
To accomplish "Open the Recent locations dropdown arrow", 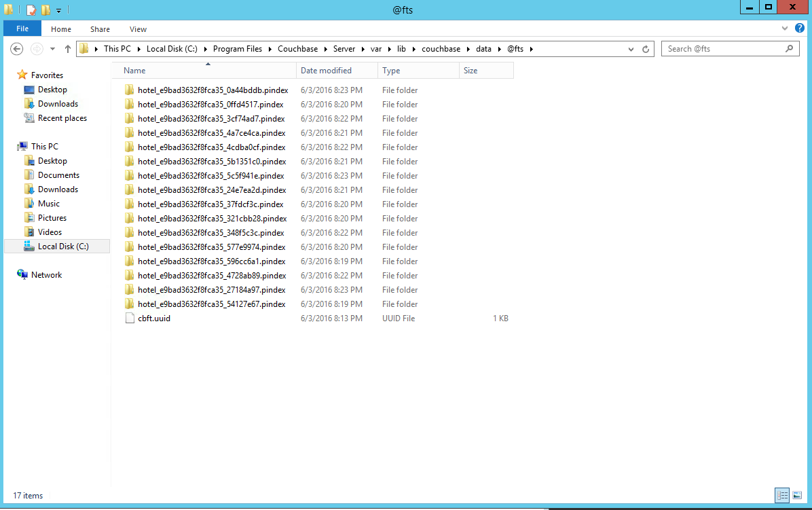I will [53, 49].
